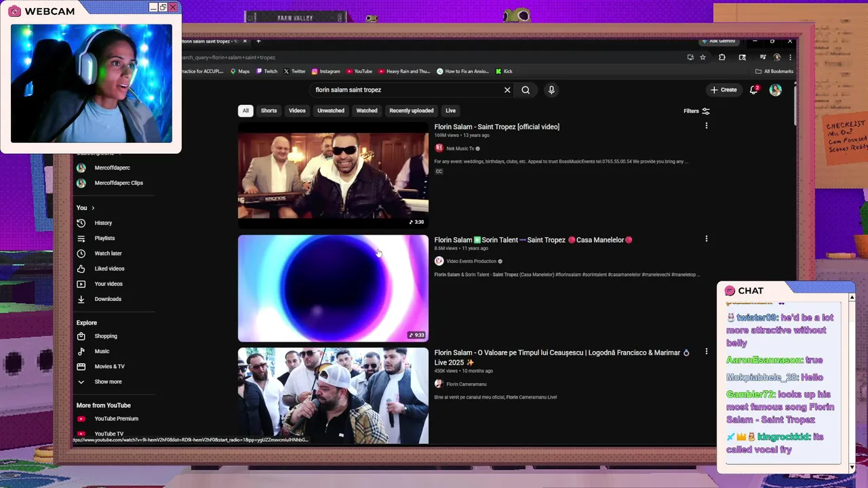Viewport: 868px width, 488px height.
Task: Click the Ask Gemini button
Action: coord(719,41)
